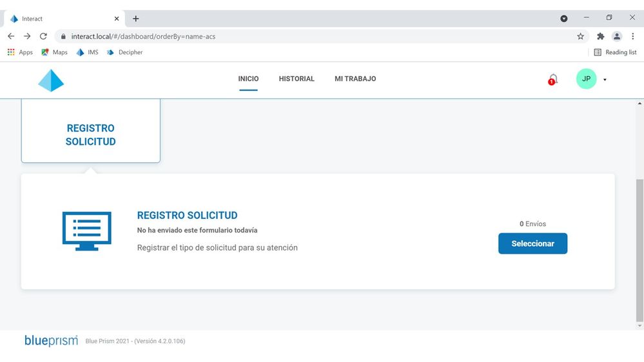The width and height of the screenshot is (644, 362).
Task: Go to the INICIO tab
Action: tap(248, 79)
